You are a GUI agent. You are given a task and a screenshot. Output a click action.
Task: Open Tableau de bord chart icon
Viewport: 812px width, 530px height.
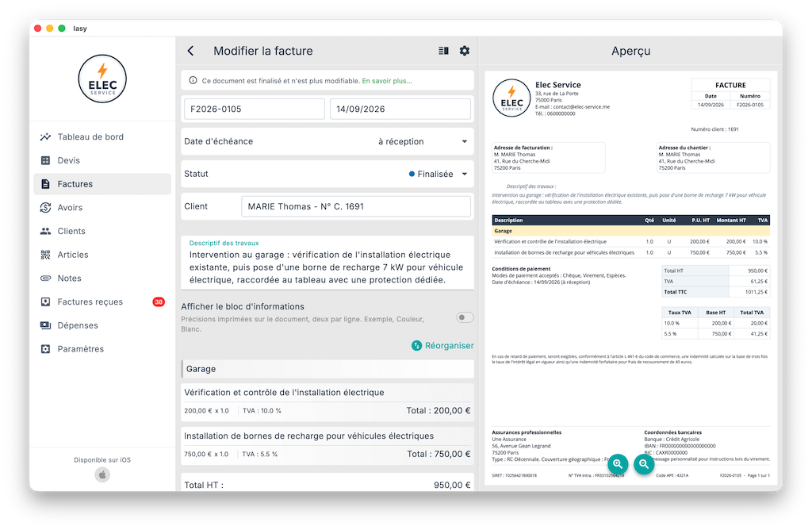tap(45, 136)
